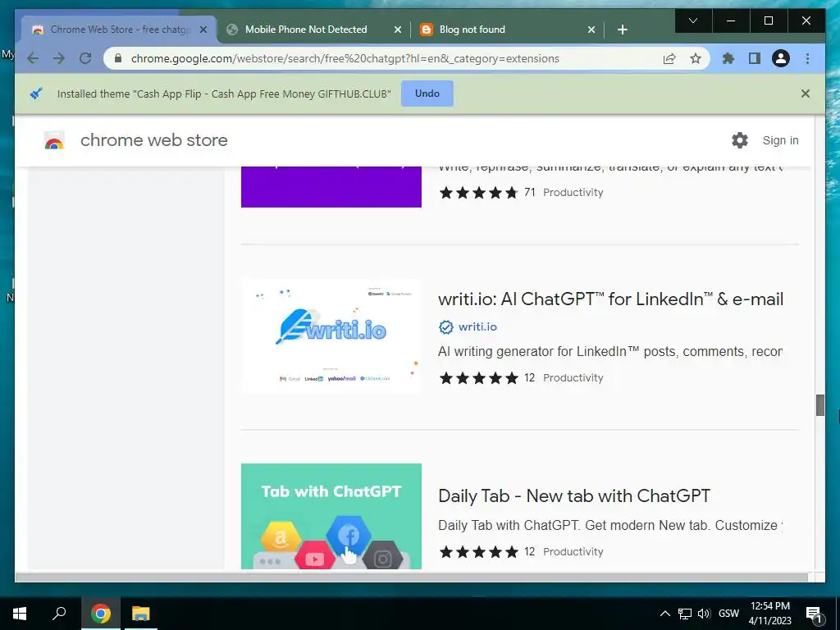The image size is (840, 630).
Task: Open Daily Tab - New tab with ChatGPT
Action: 574,496
